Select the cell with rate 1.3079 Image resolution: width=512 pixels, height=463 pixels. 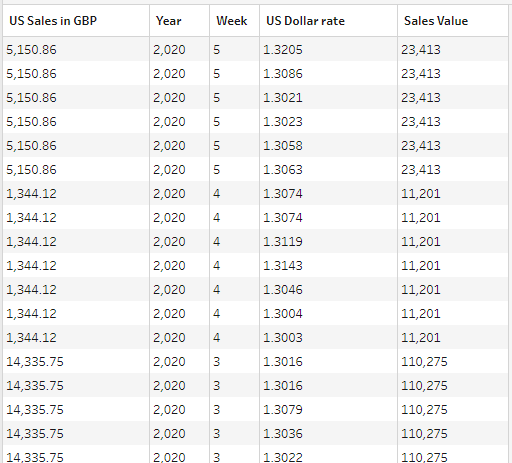[x=328, y=409]
